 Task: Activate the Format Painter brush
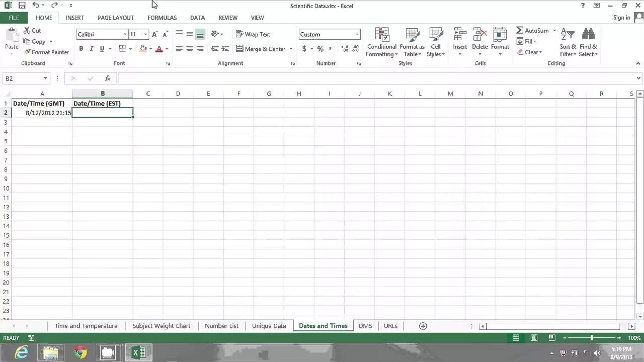(x=46, y=52)
